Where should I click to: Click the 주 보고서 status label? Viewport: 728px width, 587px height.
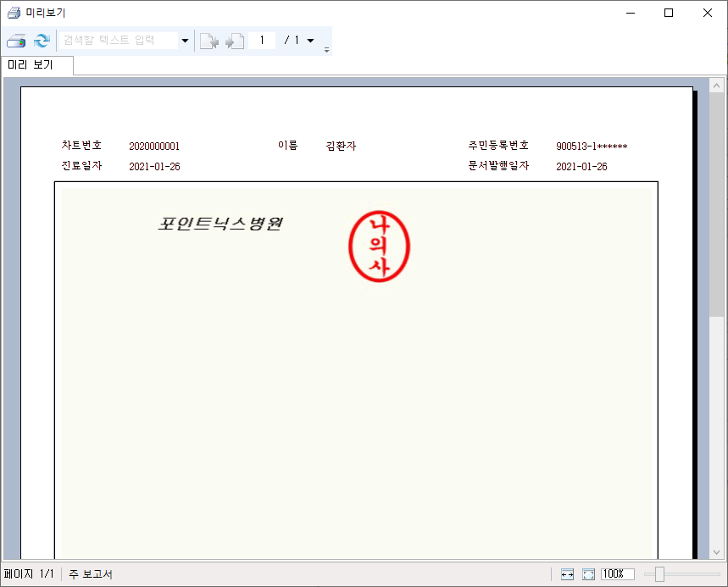coord(91,574)
